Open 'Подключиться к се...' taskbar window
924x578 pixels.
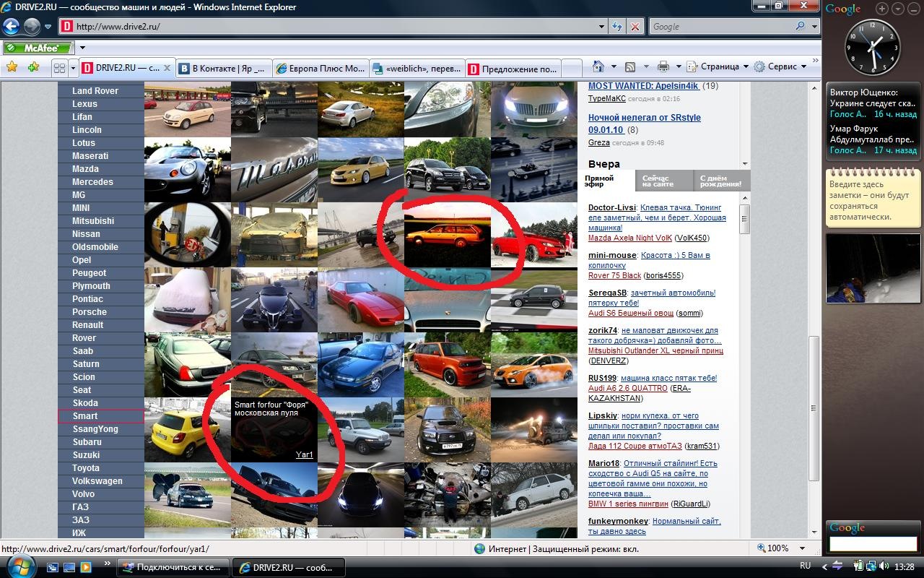point(173,567)
